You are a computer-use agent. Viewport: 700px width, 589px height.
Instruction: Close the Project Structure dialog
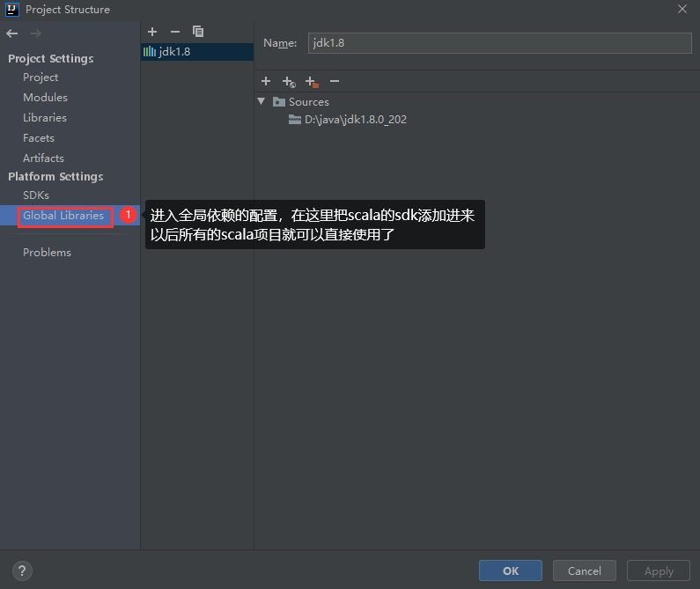(682, 9)
